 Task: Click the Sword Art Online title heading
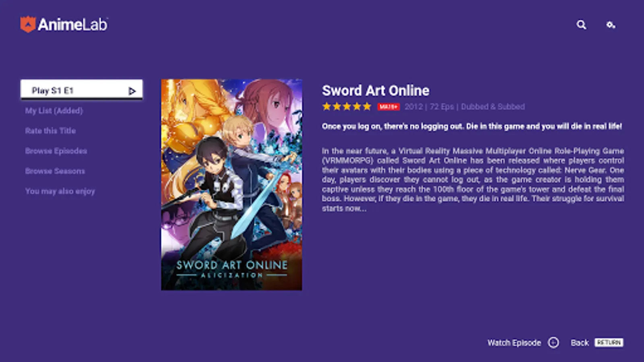tap(376, 90)
